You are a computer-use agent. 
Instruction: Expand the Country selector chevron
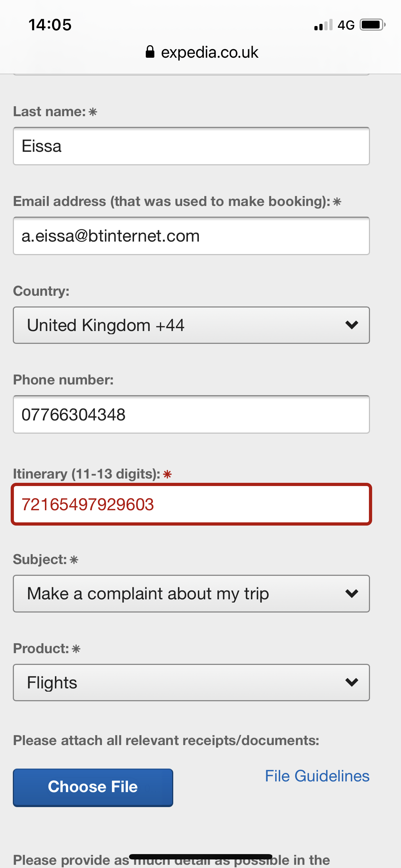[x=352, y=325]
